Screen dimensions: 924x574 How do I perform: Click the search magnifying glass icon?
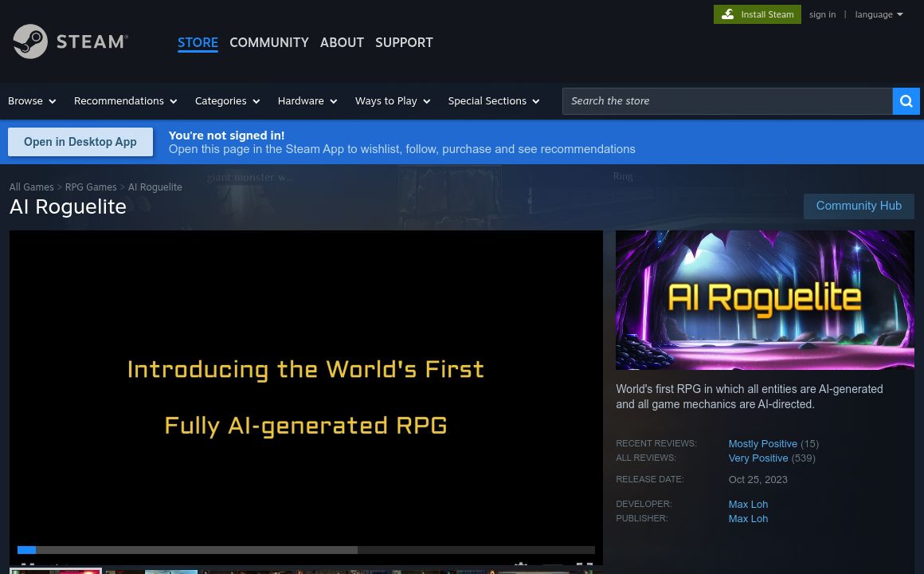(x=906, y=100)
